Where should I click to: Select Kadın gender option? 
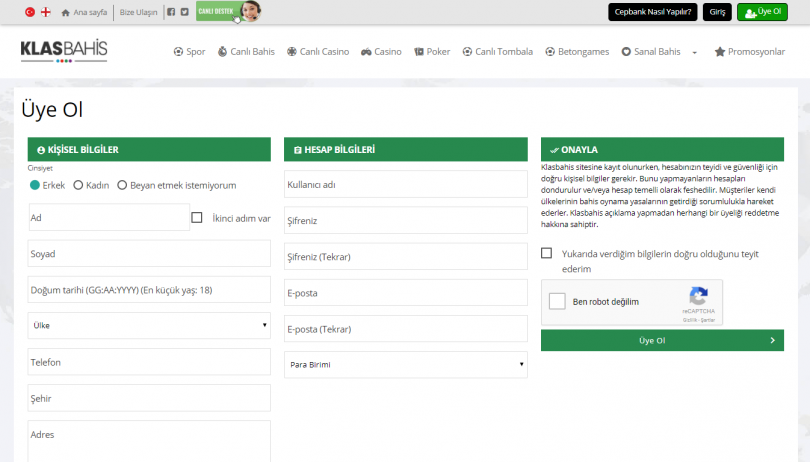[x=78, y=185]
